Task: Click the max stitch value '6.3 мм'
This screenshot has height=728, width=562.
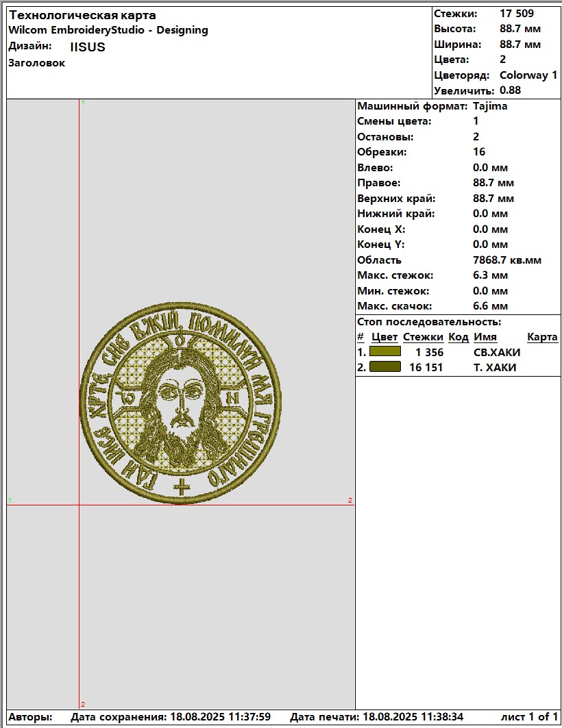Action: 491,275
